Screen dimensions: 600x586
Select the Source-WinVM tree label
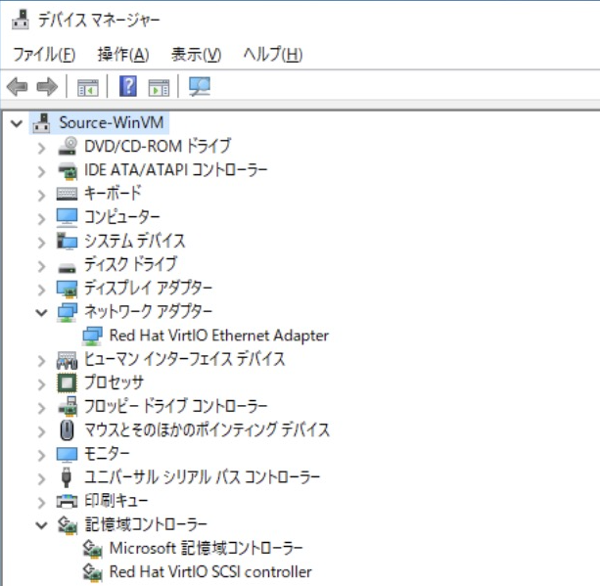111,123
